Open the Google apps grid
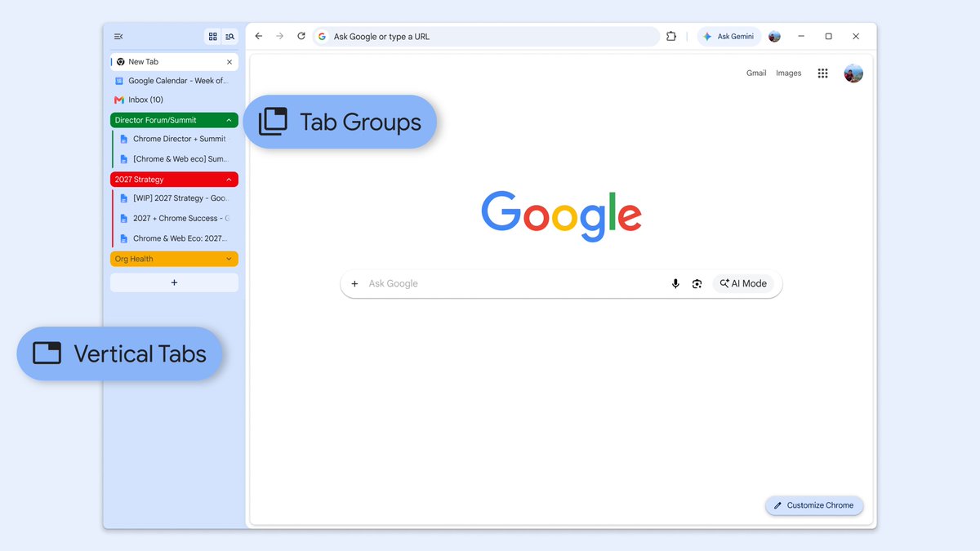This screenshot has width=980, height=551. click(822, 73)
